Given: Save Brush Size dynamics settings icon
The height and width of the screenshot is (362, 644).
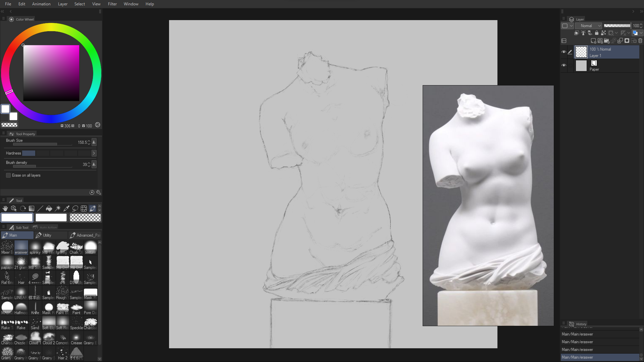Looking at the screenshot, I should click(x=94, y=142).
